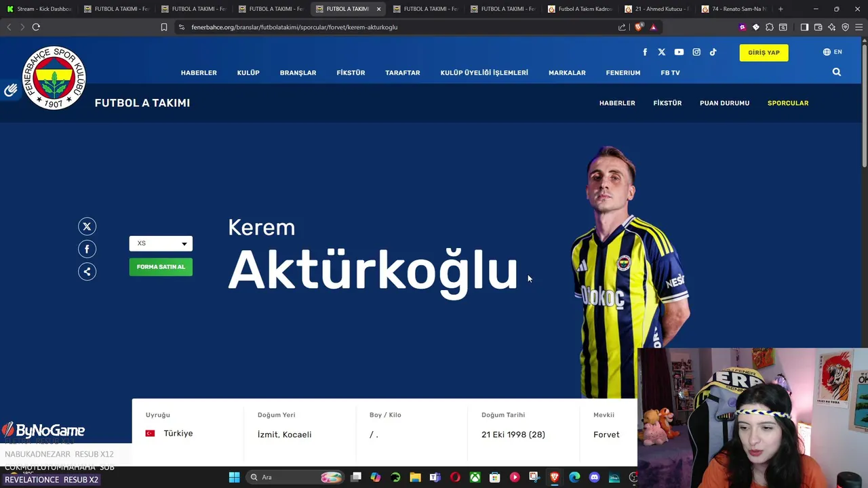
Task: Click the Windows taskbar search box
Action: pos(294,477)
